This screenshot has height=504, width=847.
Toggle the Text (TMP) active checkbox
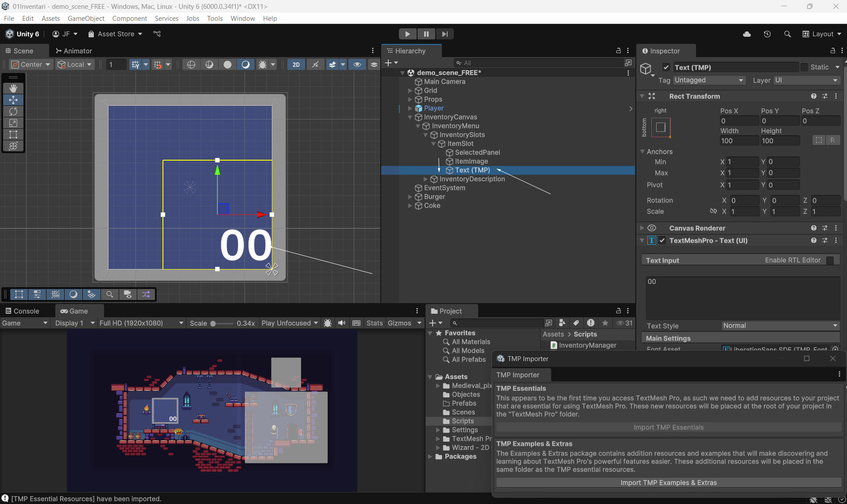click(x=666, y=67)
